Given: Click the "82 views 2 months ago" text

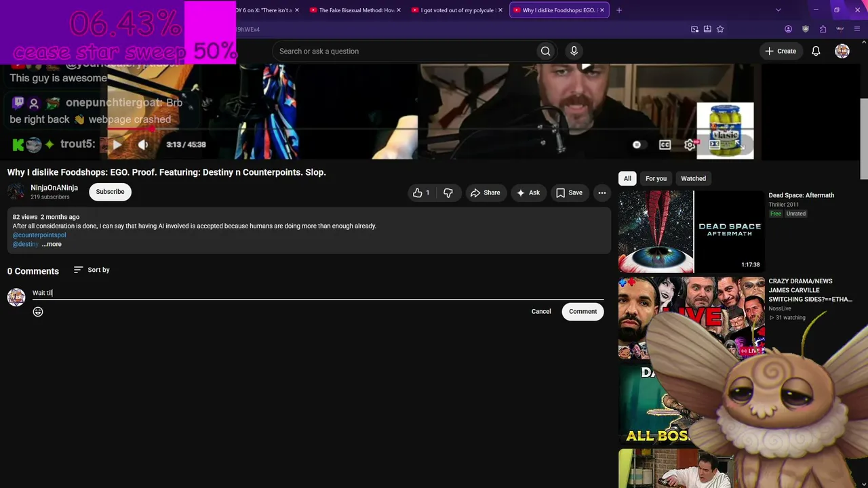Looking at the screenshot, I should pos(46,217).
